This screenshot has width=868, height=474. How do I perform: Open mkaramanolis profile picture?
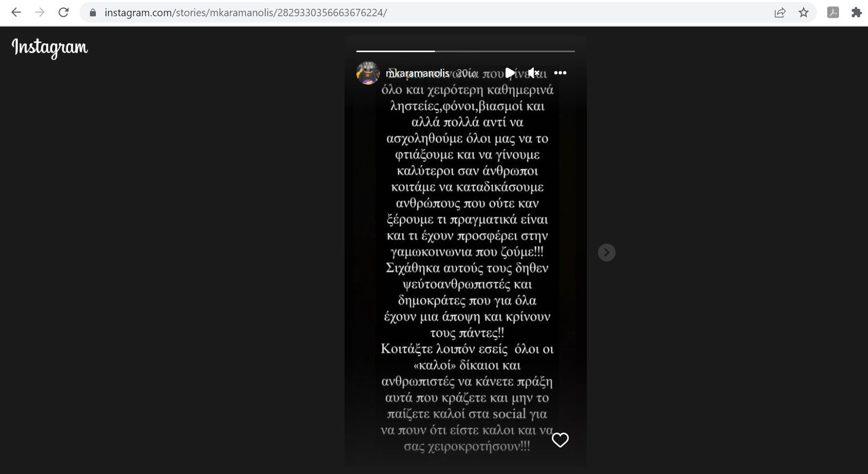click(368, 73)
